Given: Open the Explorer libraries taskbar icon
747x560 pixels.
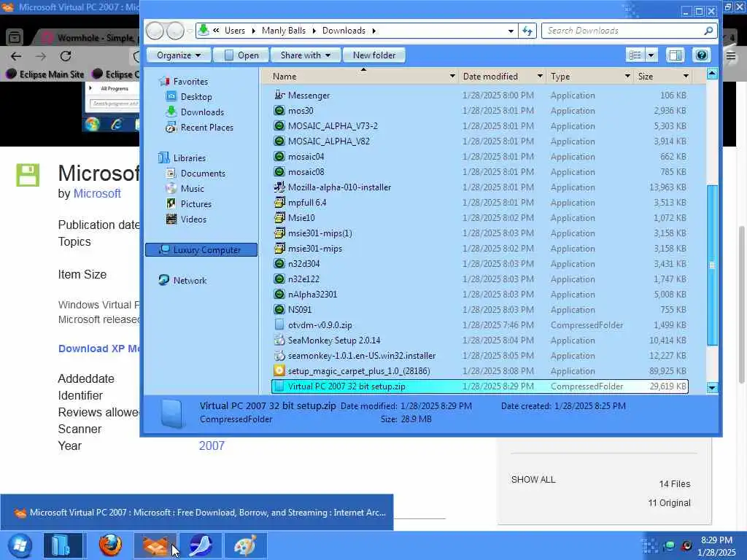Looking at the screenshot, I should tap(62, 545).
